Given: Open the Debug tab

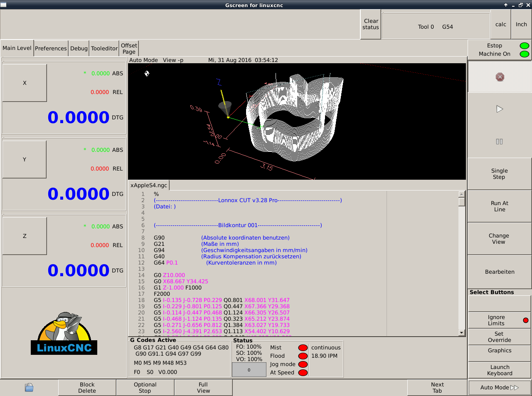Looking at the screenshot, I should (79, 48).
